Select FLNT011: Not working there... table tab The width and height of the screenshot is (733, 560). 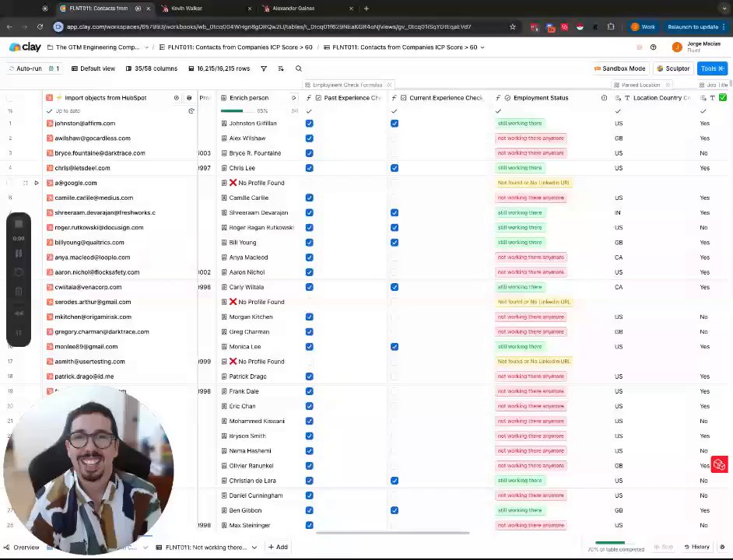[202, 548]
